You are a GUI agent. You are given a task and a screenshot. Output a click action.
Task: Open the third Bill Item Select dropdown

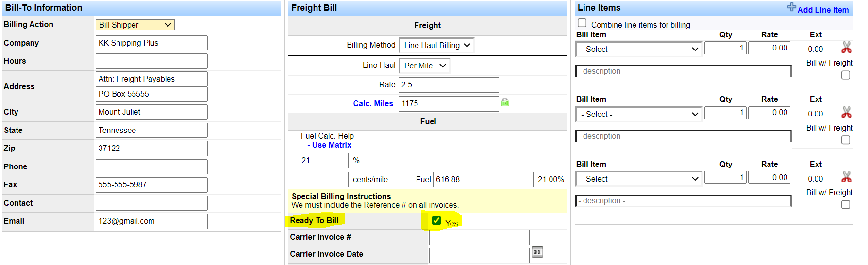click(x=639, y=179)
